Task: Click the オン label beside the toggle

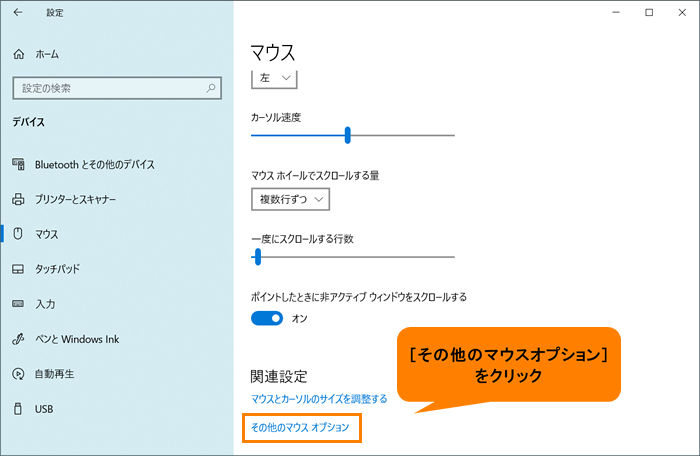Action: 300,318
